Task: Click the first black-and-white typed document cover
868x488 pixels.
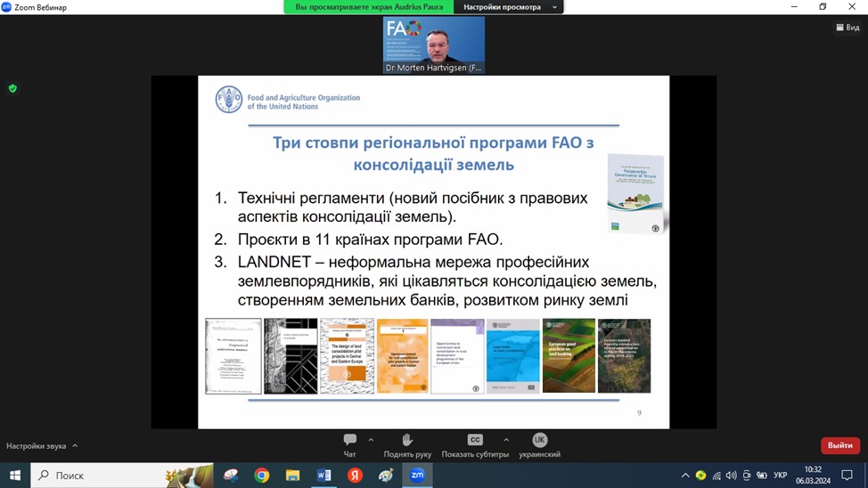Action: (x=233, y=356)
